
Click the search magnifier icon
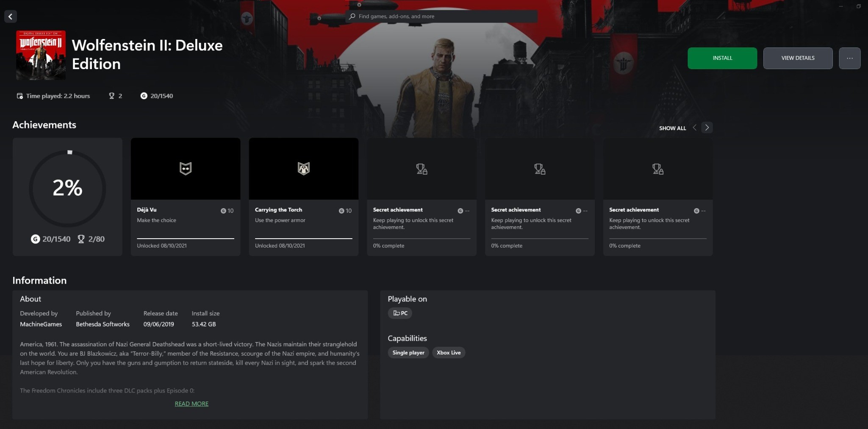pos(352,17)
